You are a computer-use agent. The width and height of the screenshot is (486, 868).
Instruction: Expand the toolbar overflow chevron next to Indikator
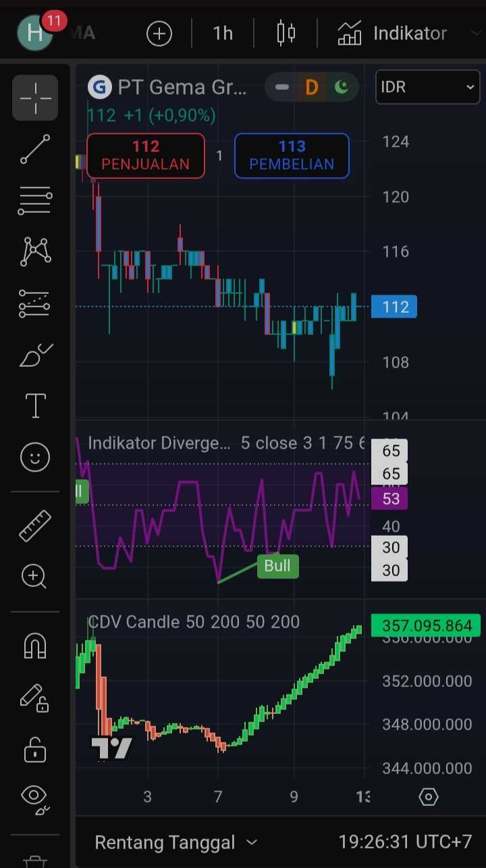(475, 33)
